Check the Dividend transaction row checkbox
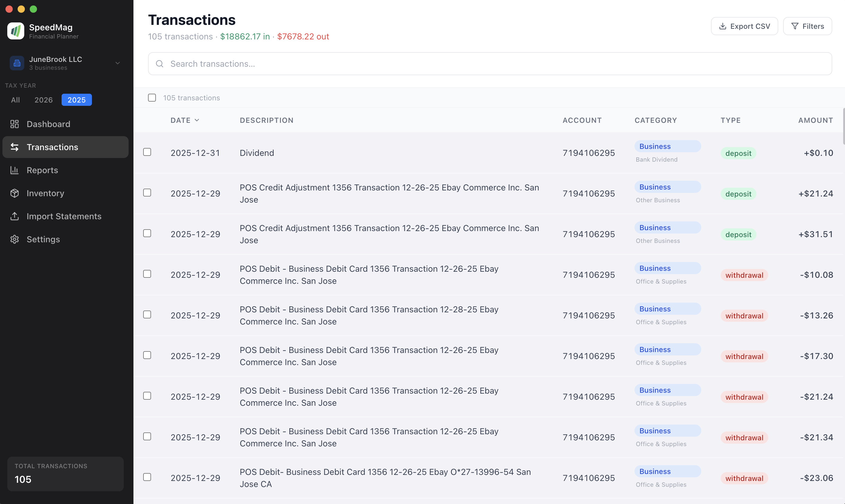This screenshot has height=504, width=845. tap(147, 152)
